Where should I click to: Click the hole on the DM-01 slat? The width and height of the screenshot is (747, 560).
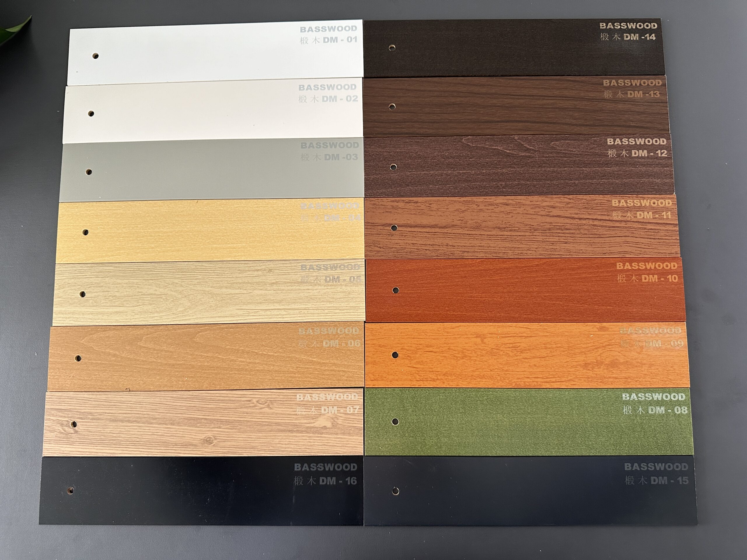96,56
